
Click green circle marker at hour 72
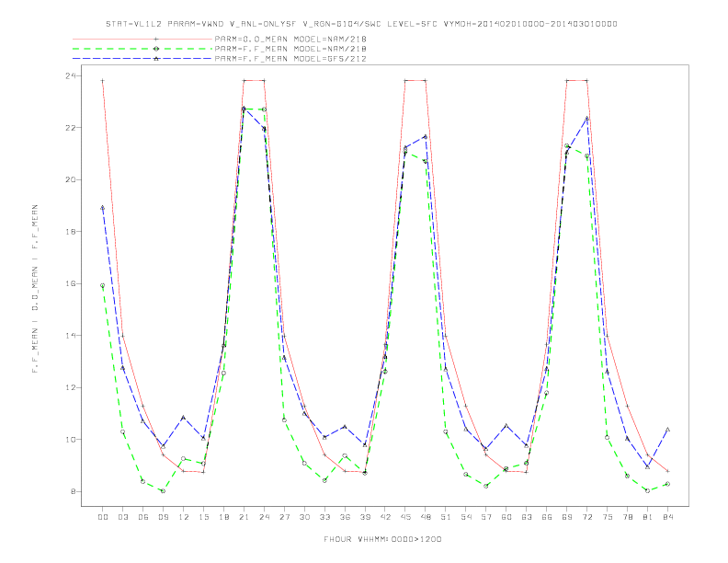click(586, 156)
